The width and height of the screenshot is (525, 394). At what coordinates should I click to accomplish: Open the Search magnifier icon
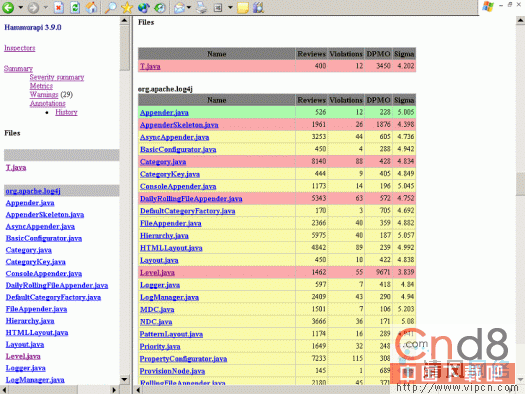pyautogui.click(x=110, y=7)
